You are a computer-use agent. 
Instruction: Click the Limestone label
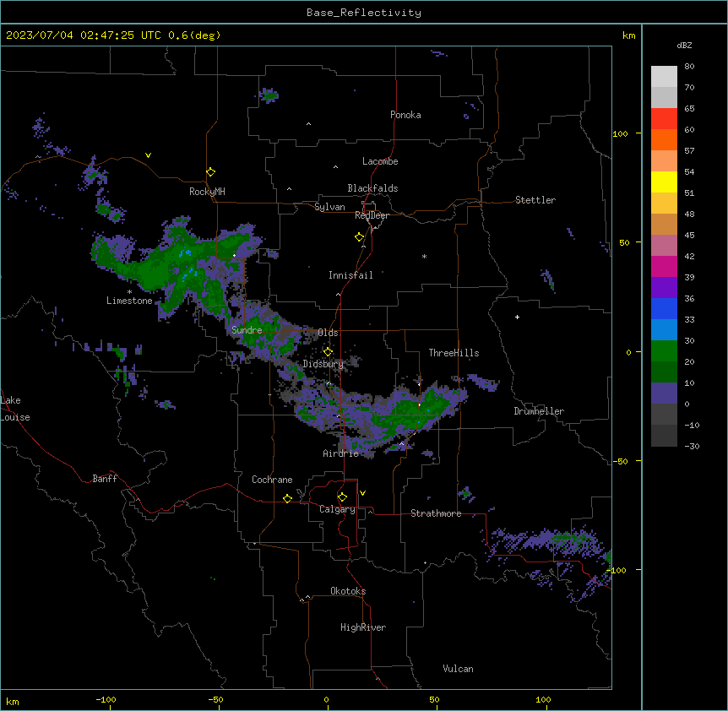(x=129, y=301)
